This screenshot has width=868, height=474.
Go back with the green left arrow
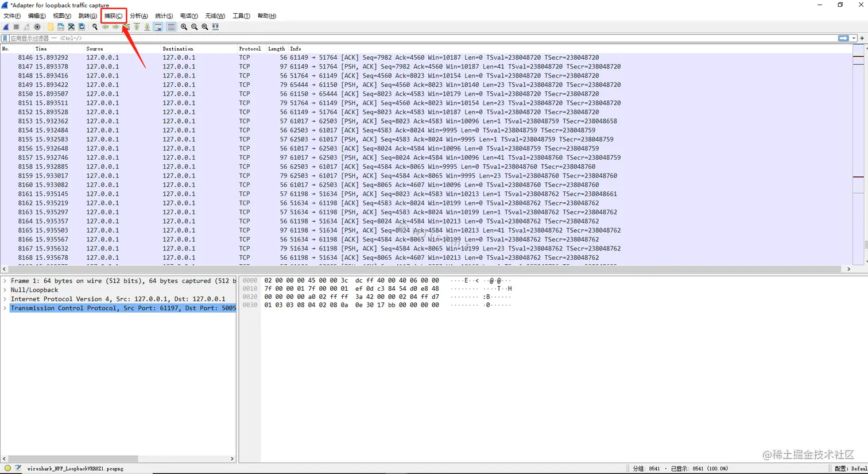click(106, 27)
